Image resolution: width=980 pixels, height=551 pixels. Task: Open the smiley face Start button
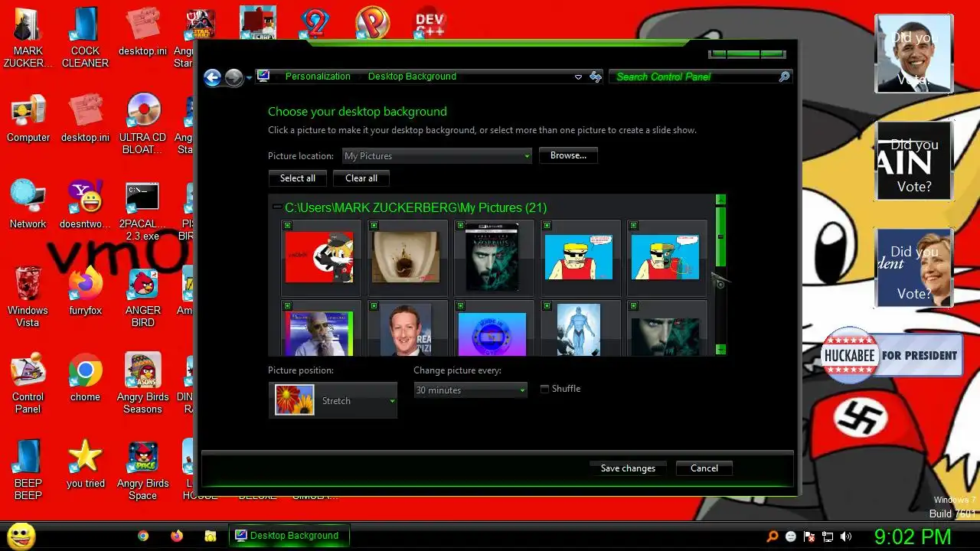click(21, 536)
